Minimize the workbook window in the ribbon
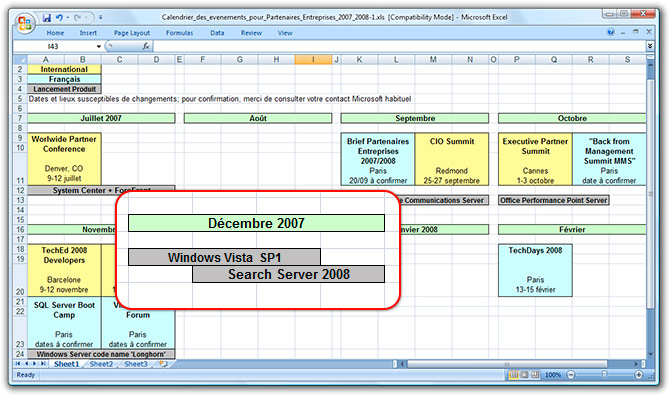670x396 pixels. pos(623,32)
